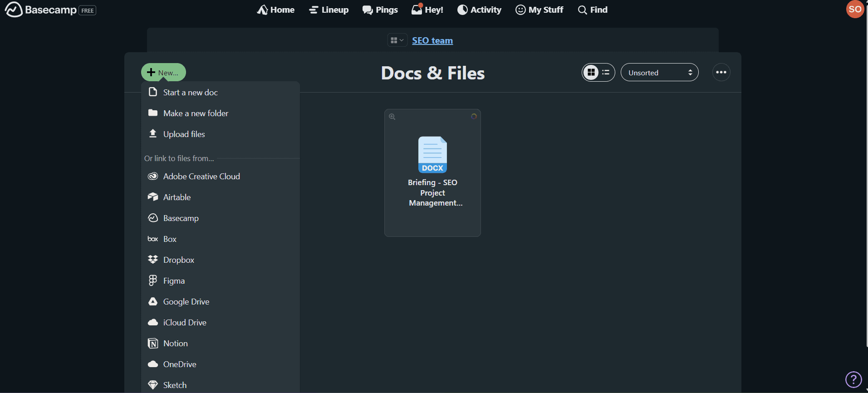Open the Unsorted sort dropdown

tap(659, 73)
